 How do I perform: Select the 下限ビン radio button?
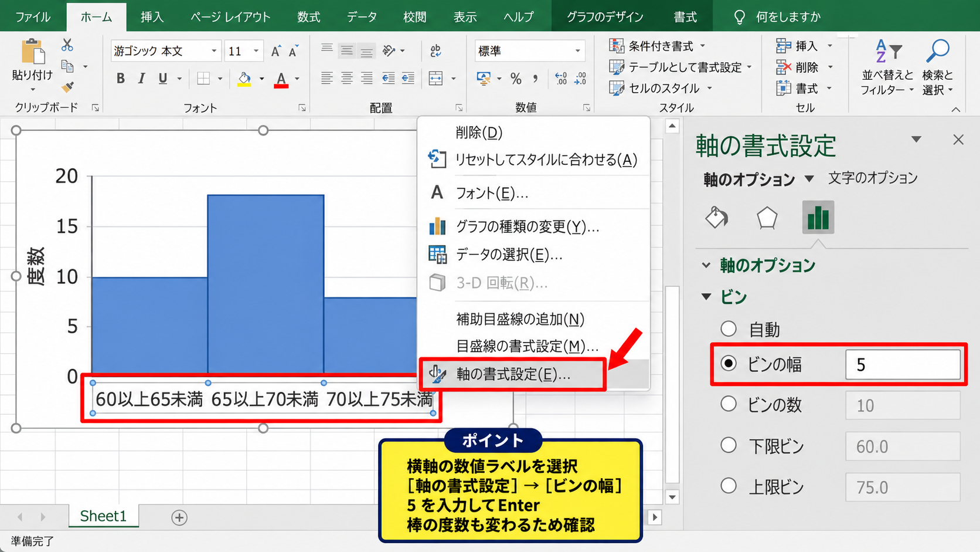(x=729, y=445)
